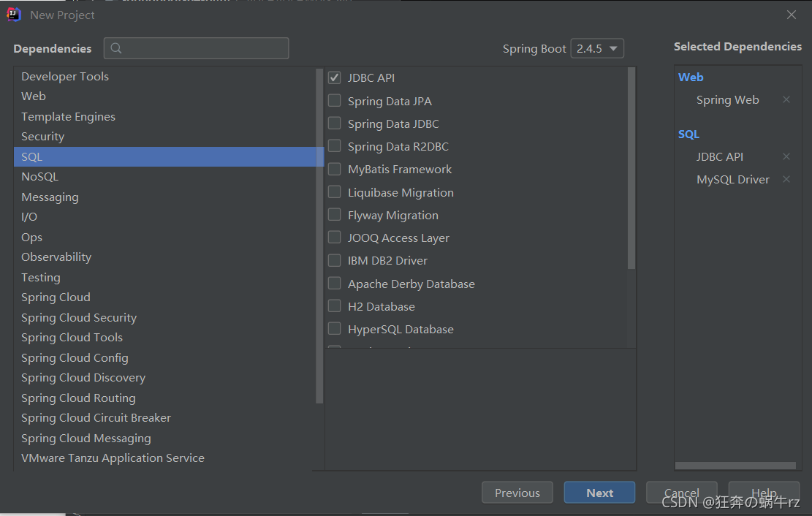The image size is (812, 516).
Task: Toggle the Flyway Migration checkbox
Action: 335,214
